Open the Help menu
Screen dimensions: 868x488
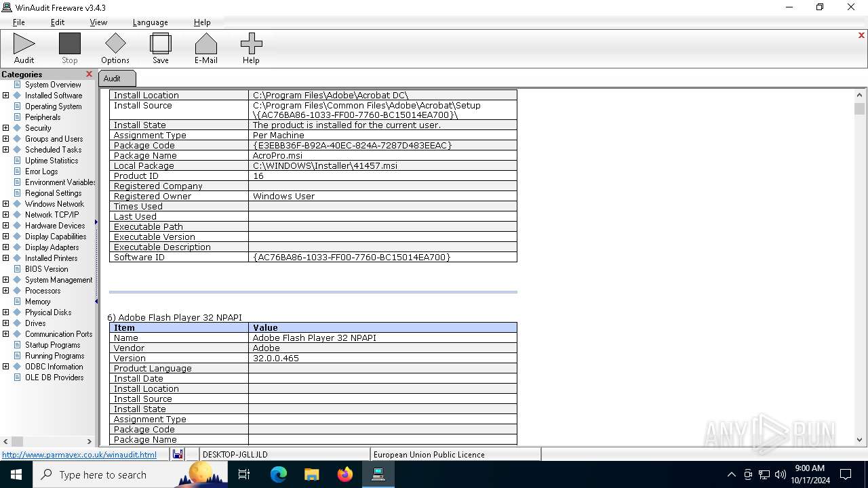[202, 22]
